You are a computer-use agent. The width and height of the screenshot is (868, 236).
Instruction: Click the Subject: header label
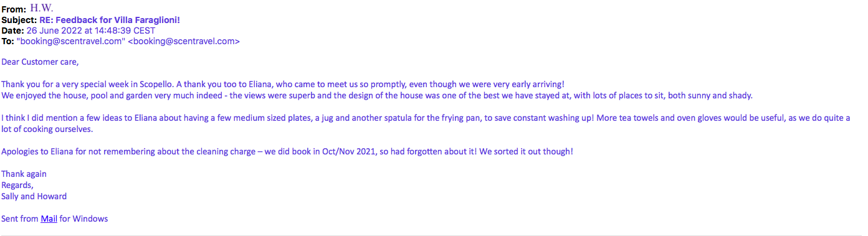19,20
